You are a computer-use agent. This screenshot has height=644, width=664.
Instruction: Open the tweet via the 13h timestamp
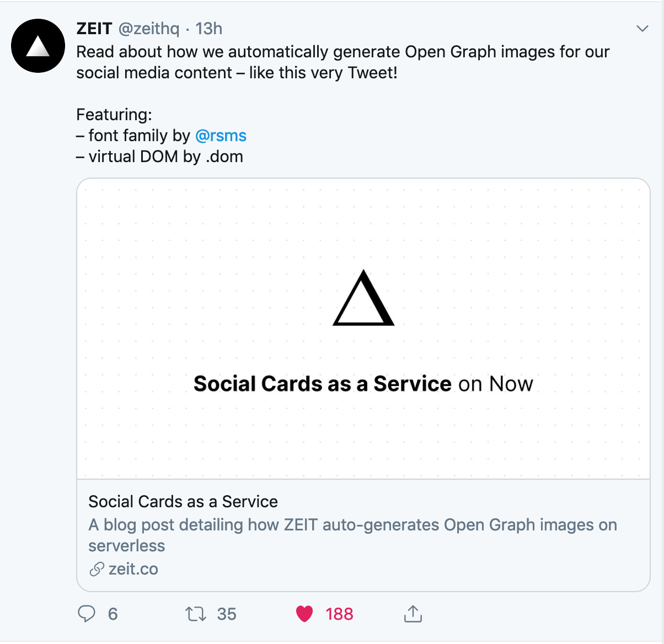coord(209,28)
